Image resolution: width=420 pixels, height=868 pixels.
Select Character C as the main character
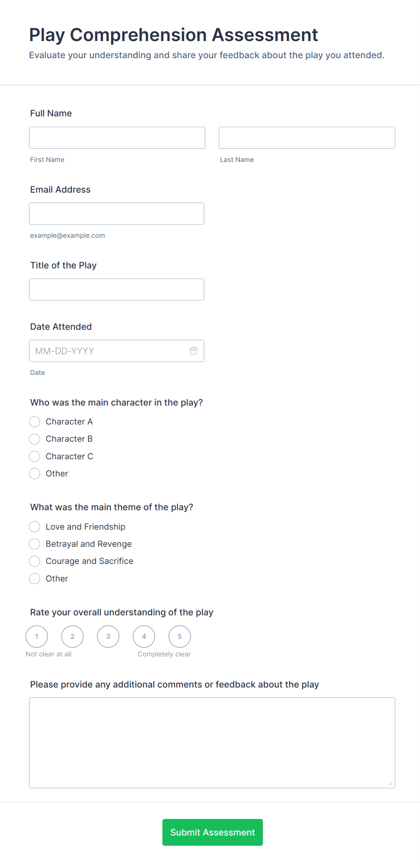click(x=34, y=456)
